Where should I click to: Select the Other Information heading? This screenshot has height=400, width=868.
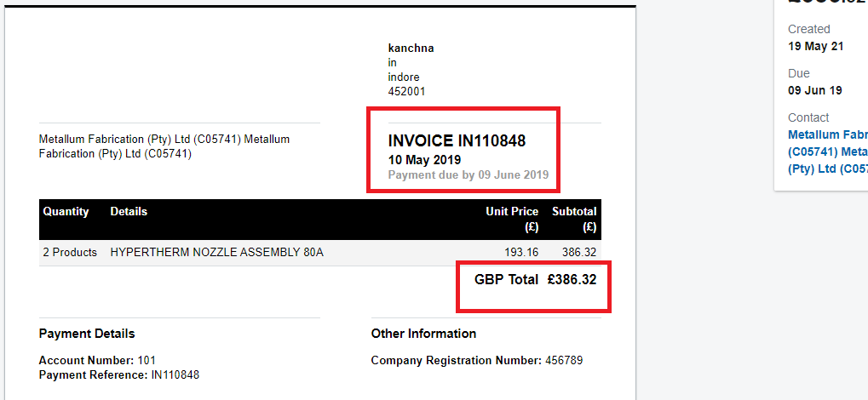pos(423,334)
